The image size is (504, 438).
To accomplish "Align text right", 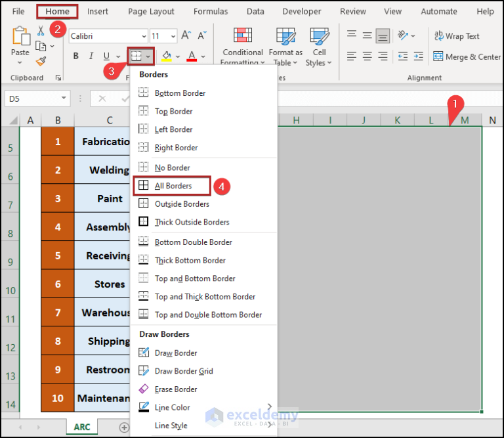I will (383, 56).
